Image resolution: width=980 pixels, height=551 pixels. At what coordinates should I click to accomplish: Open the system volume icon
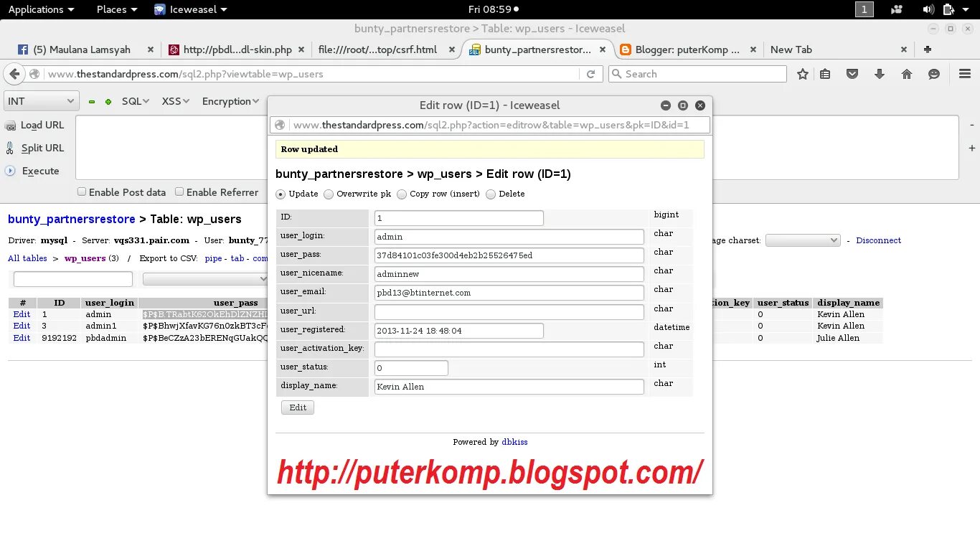tap(928, 9)
